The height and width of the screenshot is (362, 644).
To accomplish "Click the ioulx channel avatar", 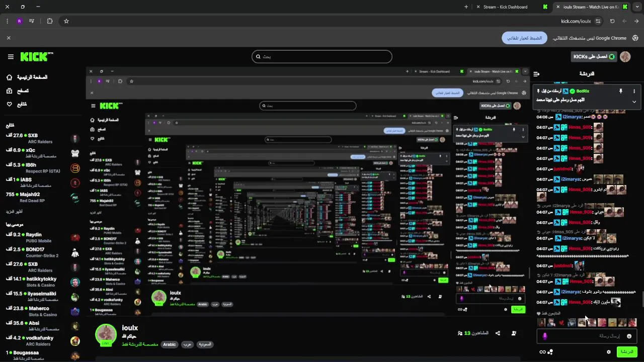I will [106, 335].
